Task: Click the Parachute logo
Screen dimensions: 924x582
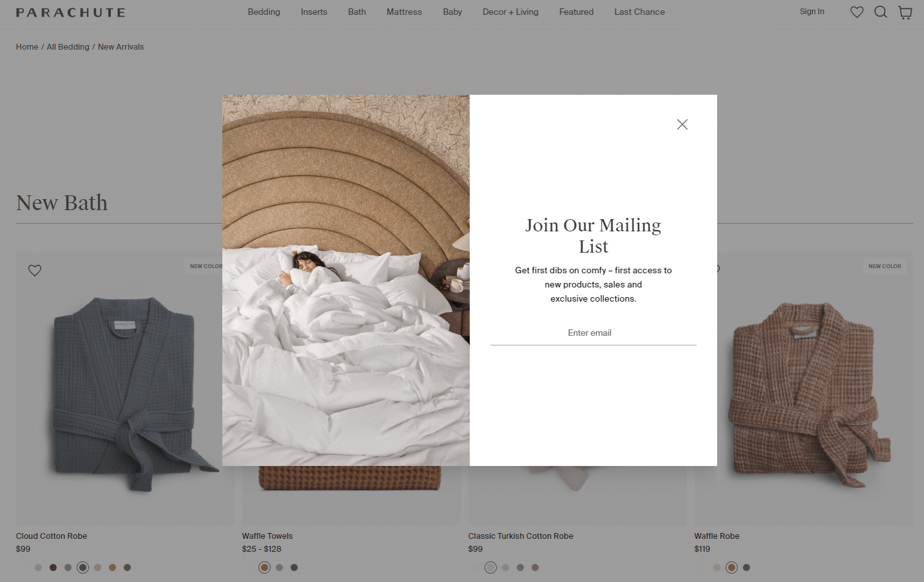Action: [71, 12]
